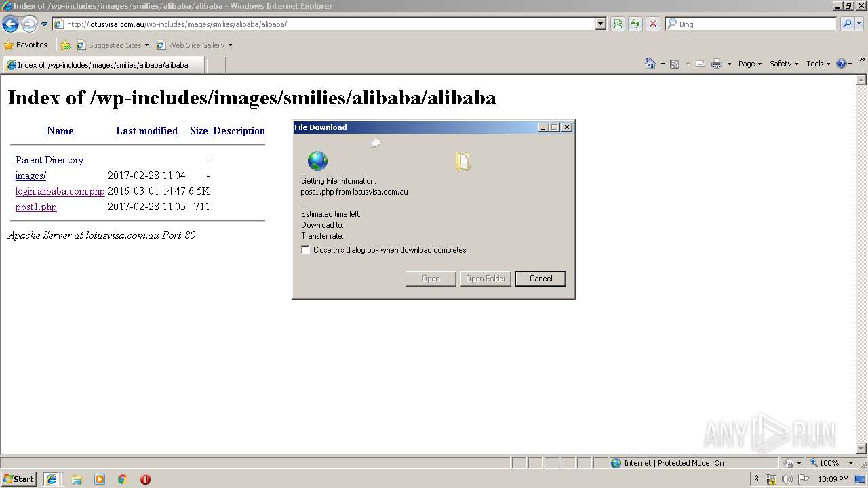868x488 pixels.
Task: Click the Cancel button in File Download
Action: pyautogui.click(x=540, y=279)
